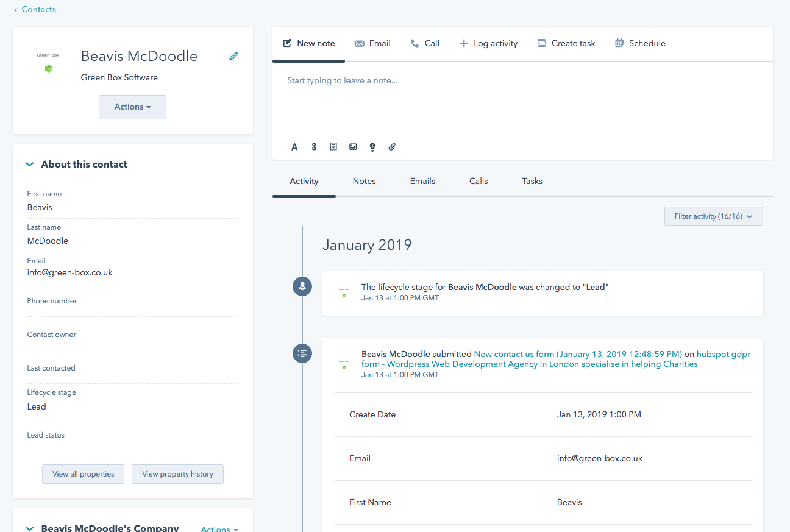Attach a file using the paperclip icon
This screenshot has width=790, height=532.
392,147
